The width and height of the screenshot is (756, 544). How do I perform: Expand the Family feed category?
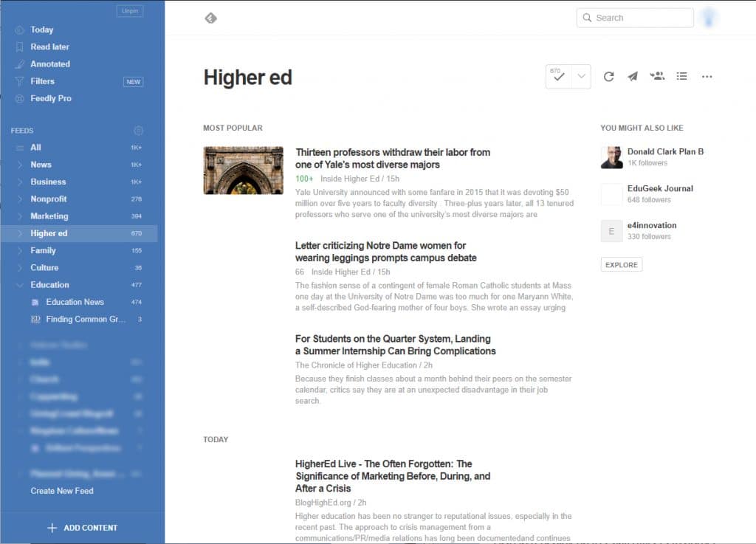[x=19, y=250]
